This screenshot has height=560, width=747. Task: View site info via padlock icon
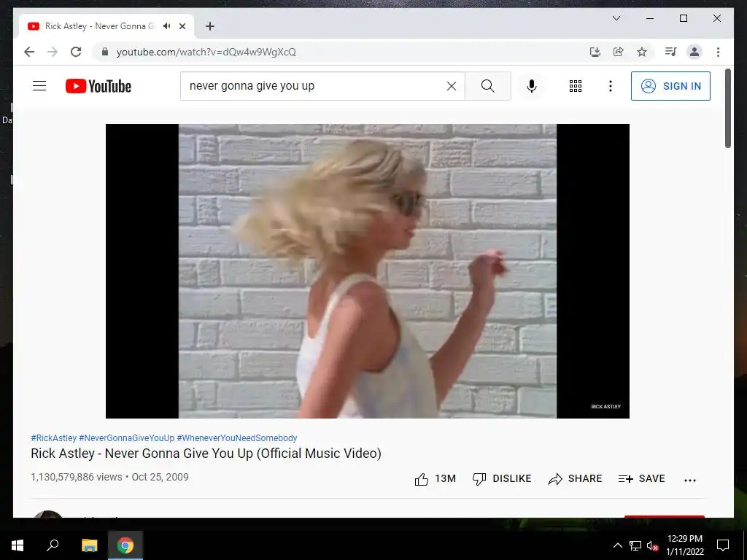click(x=105, y=52)
